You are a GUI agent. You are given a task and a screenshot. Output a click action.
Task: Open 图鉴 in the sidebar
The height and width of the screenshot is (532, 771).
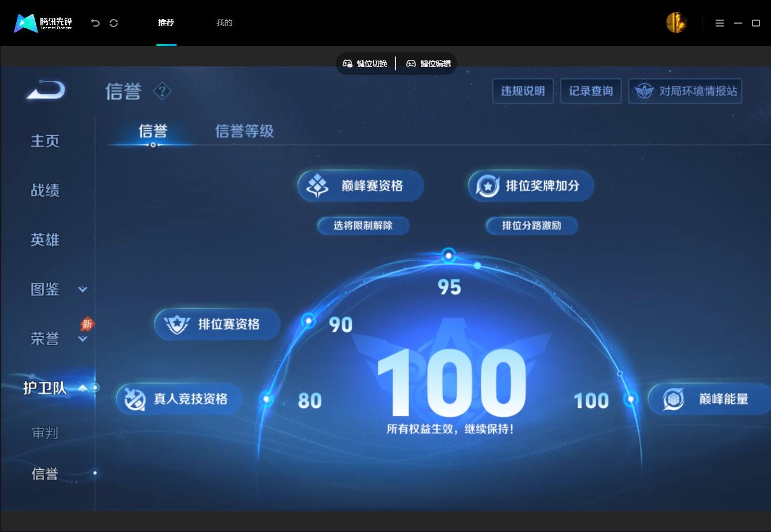pos(45,289)
